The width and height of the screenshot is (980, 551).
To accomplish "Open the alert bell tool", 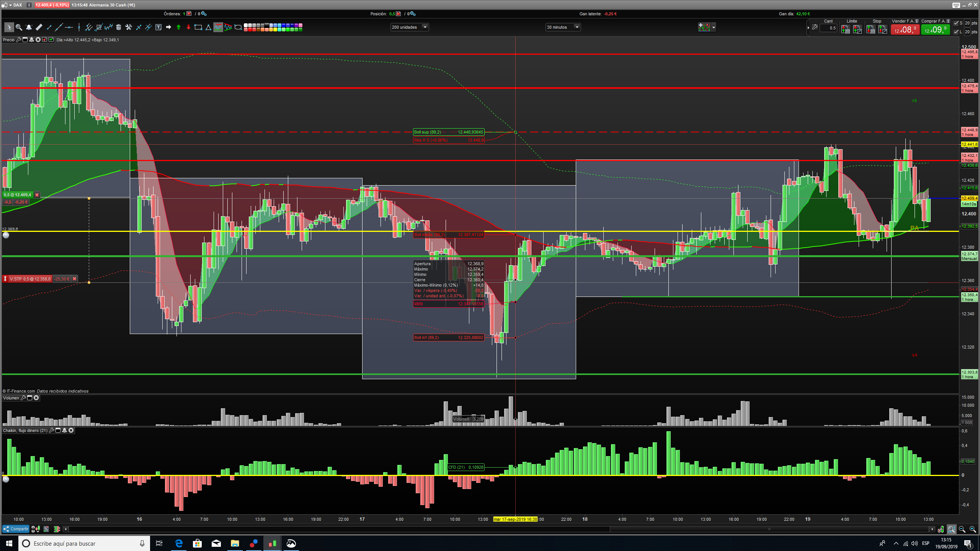I will [29, 27].
